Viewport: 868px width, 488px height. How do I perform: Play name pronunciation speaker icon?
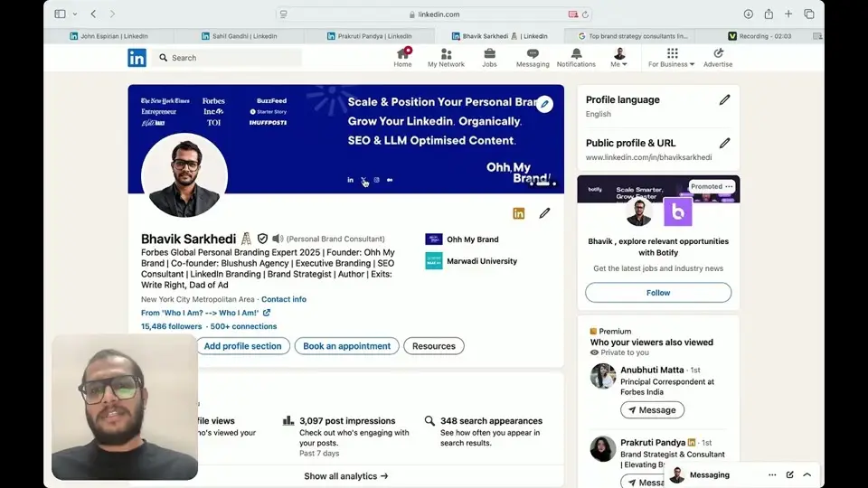pyautogui.click(x=278, y=239)
